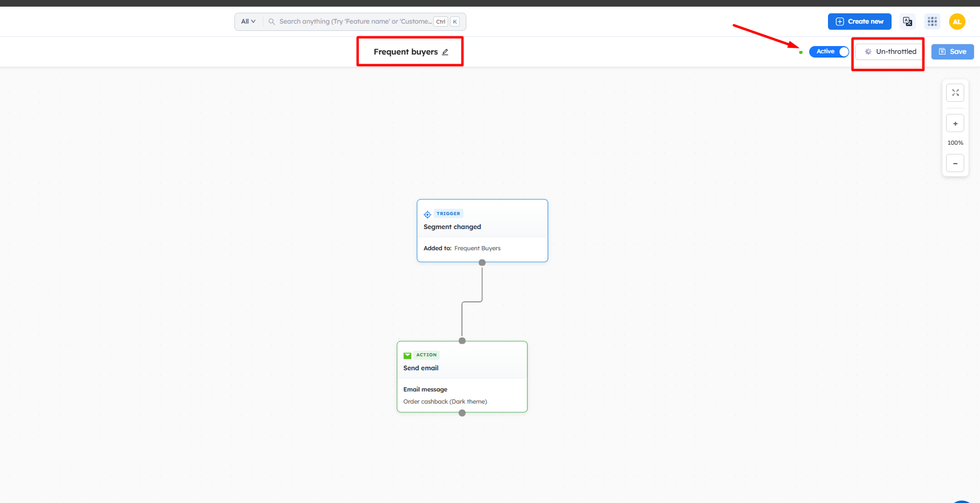Select the Segment changed trigger node

point(482,227)
